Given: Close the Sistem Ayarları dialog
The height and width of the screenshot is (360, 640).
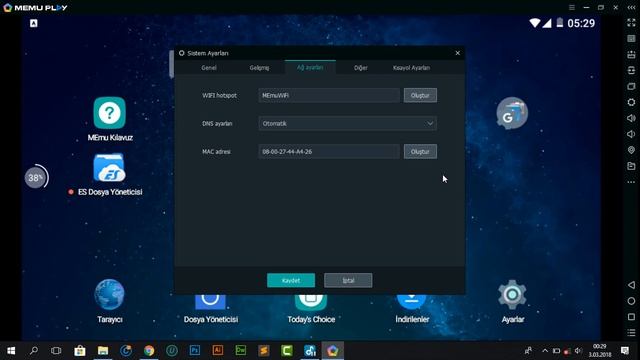Looking at the screenshot, I should pyautogui.click(x=458, y=53).
